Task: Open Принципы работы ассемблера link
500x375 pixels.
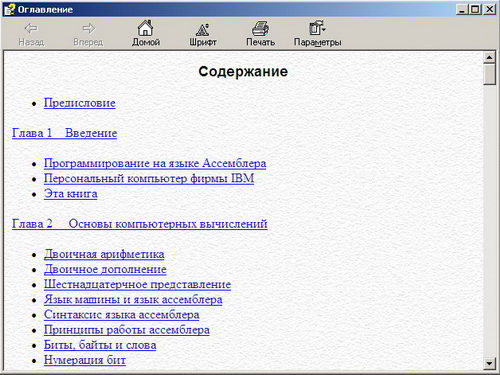Action: pos(127,330)
